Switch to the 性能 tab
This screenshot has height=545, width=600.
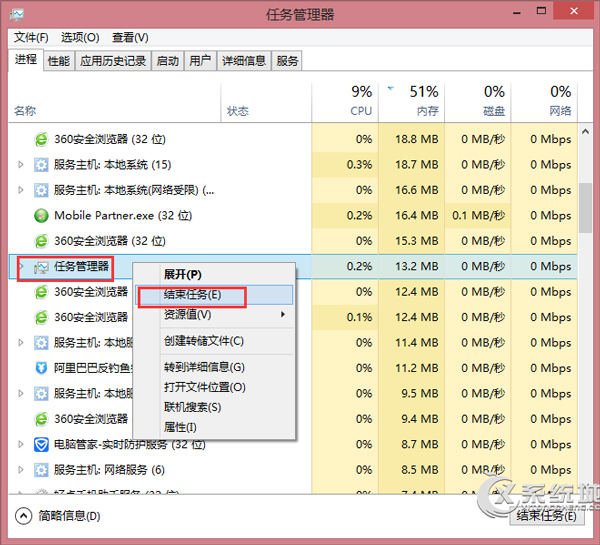pyautogui.click(x=59, y=61)
